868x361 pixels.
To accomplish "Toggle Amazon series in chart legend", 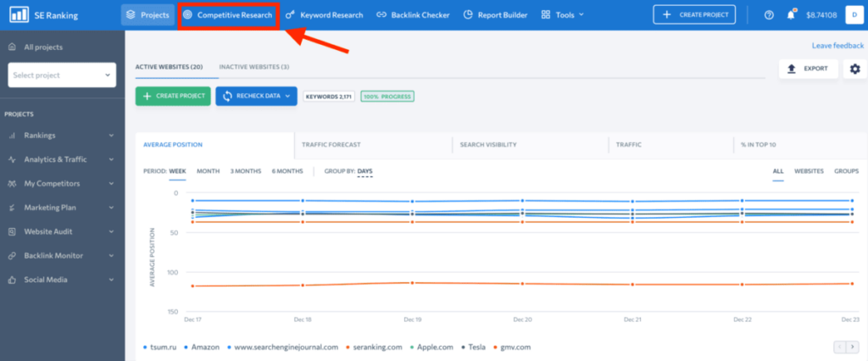I will 202,347.
